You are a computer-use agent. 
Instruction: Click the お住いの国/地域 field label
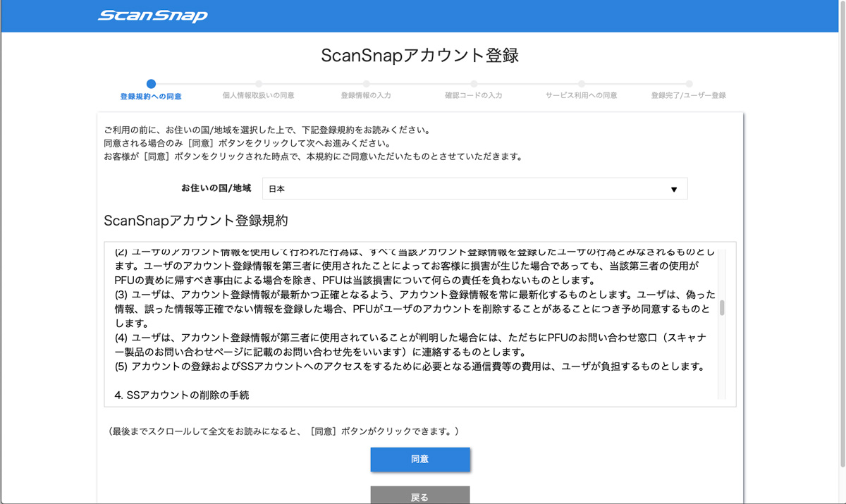(x=216, y=188)
